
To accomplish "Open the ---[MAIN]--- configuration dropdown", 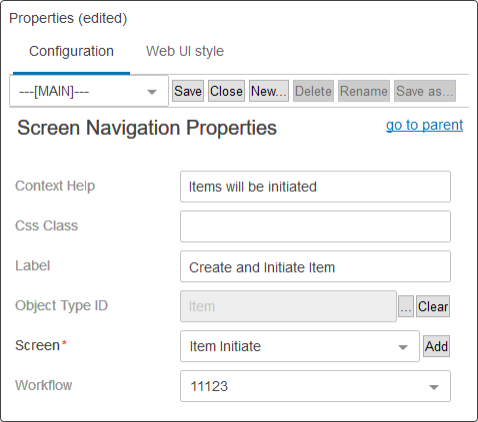I will (x=89, y=91).
